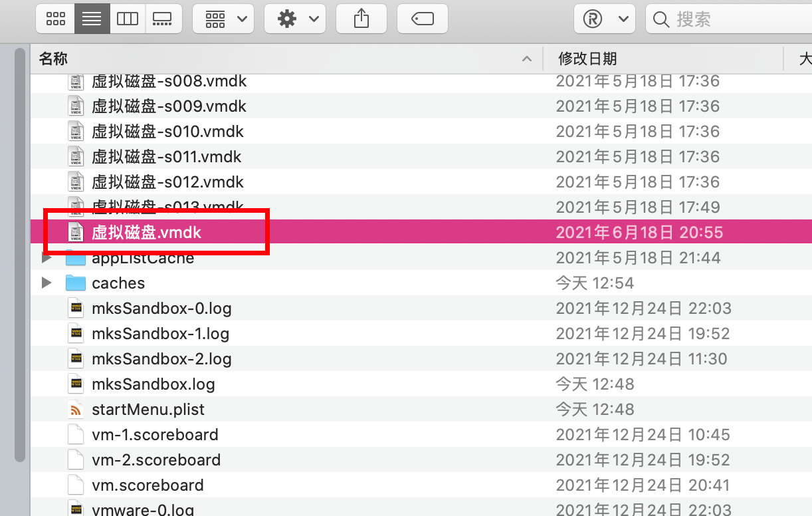This screenshot has height=516, width=812.
Task: Select the startMenu.plist file icon
Action: coord(77,409)
